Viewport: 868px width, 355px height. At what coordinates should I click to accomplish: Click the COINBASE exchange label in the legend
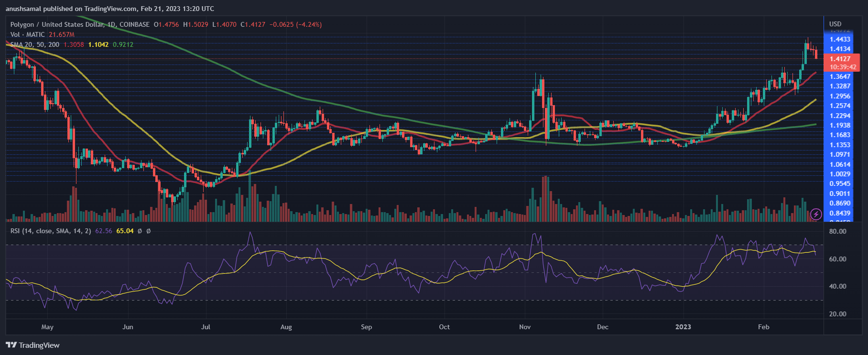coord(134,24)
